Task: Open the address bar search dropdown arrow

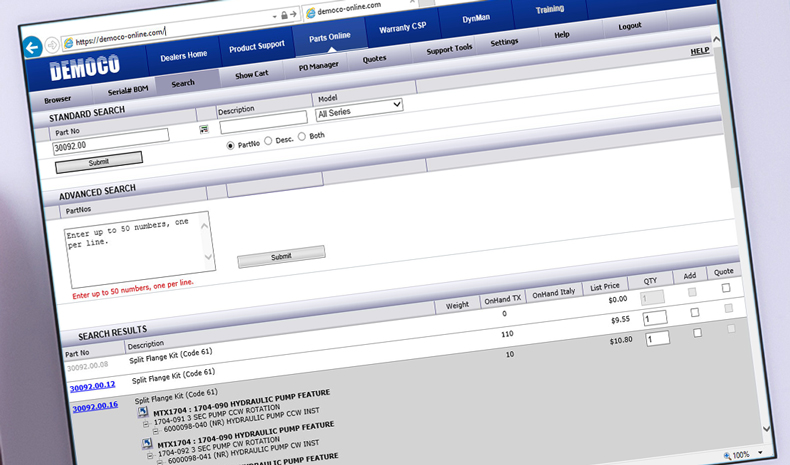Action: [x=273, y=18]
